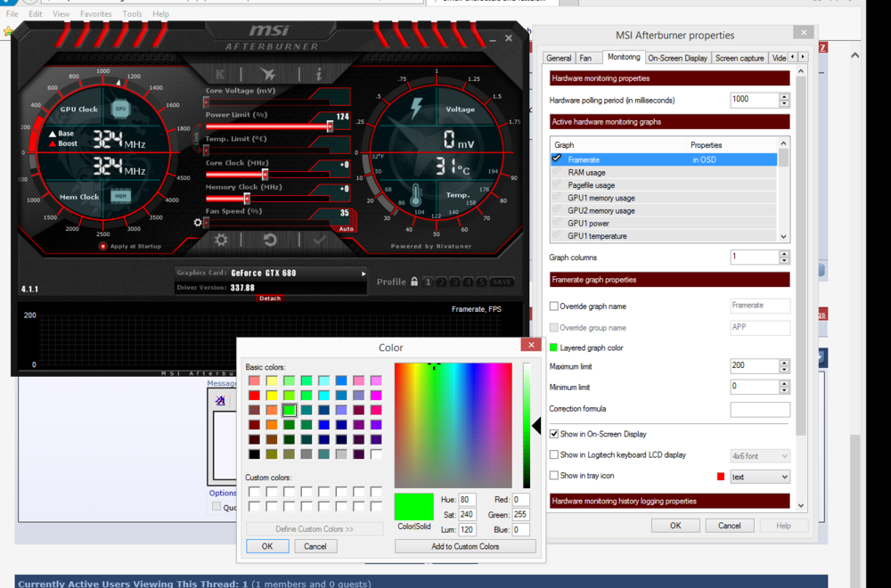Click OK in the Color dialog
Image resolution: width=891 pixels, height=588 pixels.
tap(267, 546)
